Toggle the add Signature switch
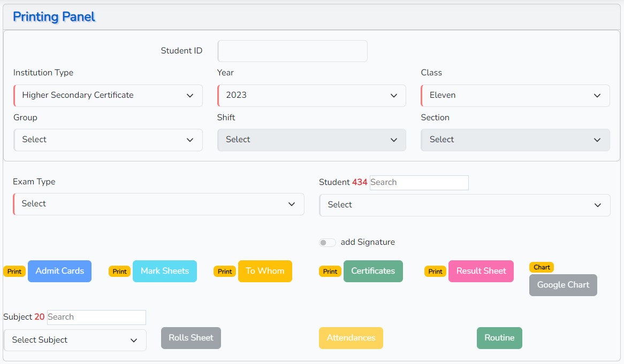 [327, 243]
